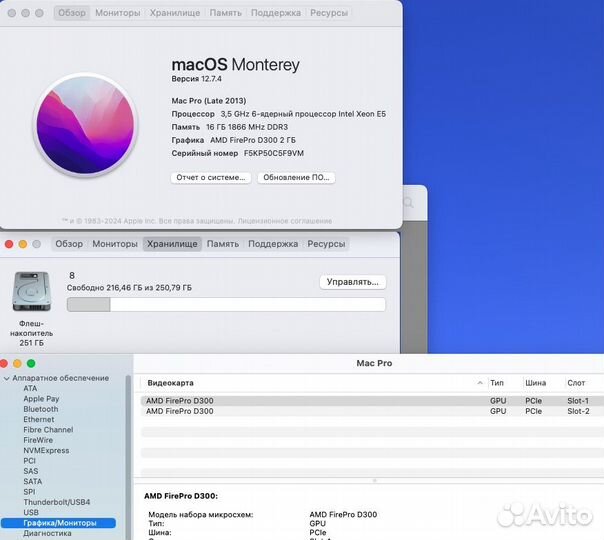Minimize the Storage window with yellow button
Viewport: 604px width, 540px height.
(23, 244)
